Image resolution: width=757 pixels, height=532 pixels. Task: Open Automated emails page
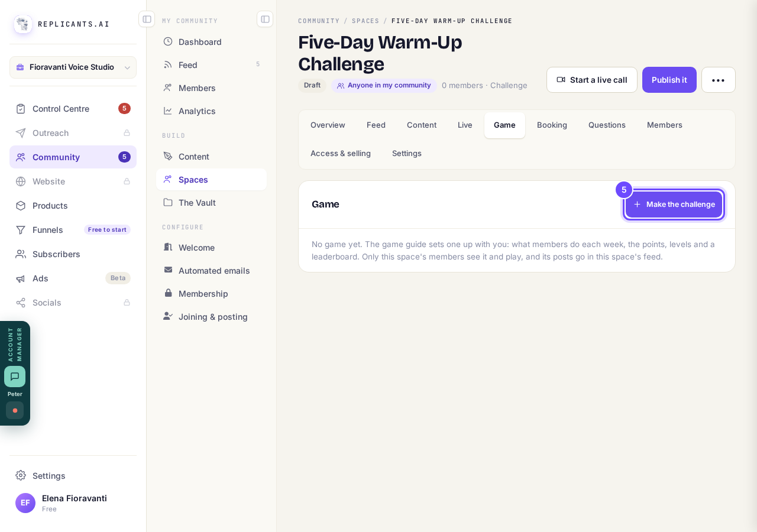[211, 271]
